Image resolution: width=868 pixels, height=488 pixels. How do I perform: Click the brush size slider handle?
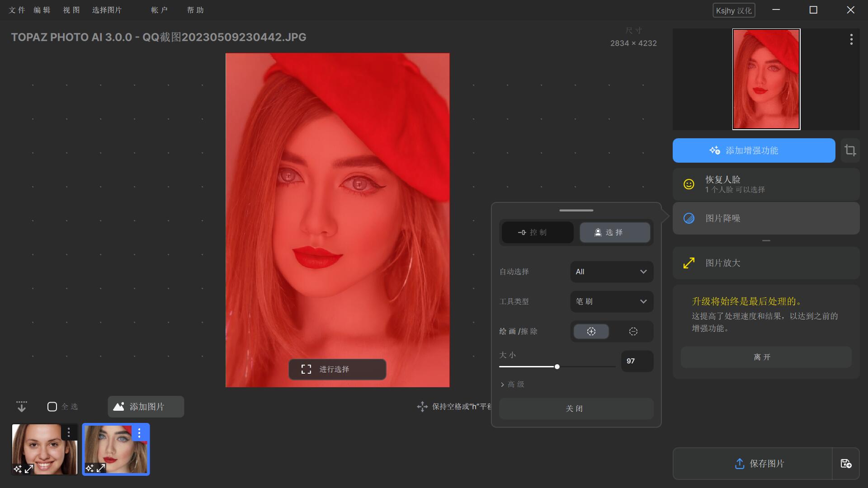[557, 367]
